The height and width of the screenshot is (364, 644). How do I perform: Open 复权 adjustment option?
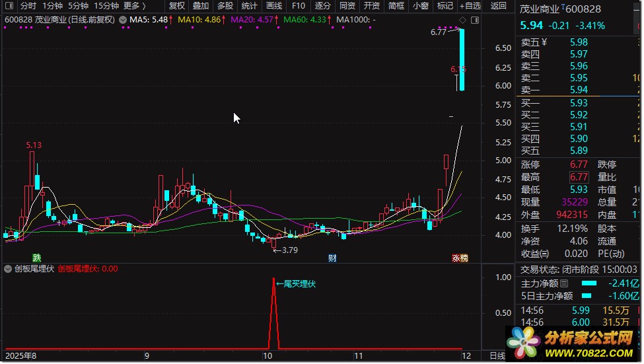pos(176,6)
